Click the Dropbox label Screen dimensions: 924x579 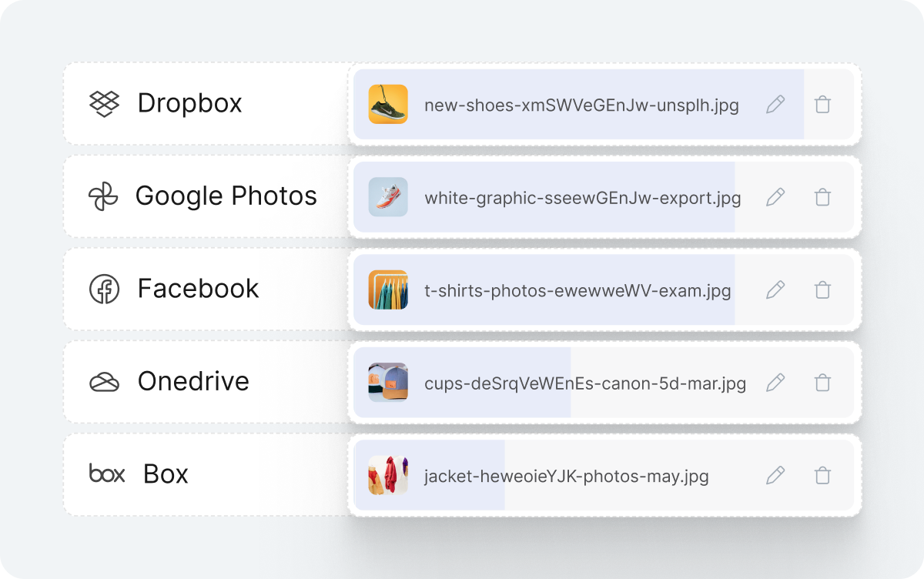click(x=188, y=103)
